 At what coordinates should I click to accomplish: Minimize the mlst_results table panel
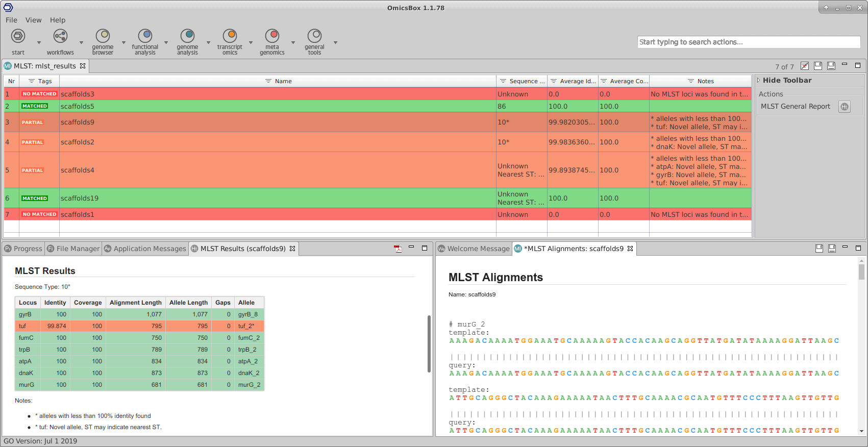point(845,65)
